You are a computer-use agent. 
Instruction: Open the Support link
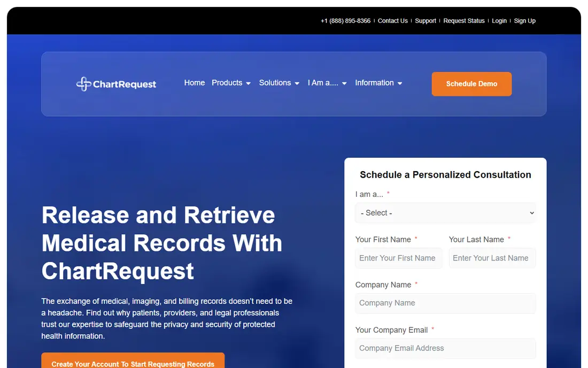(x=425, y=21)
